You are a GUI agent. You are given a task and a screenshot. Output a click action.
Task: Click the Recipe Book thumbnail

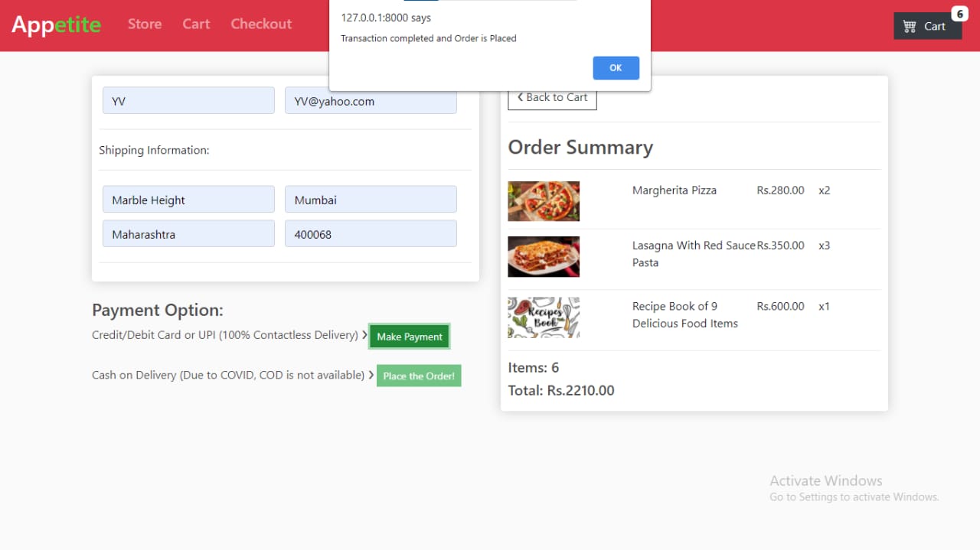(544, 317)
